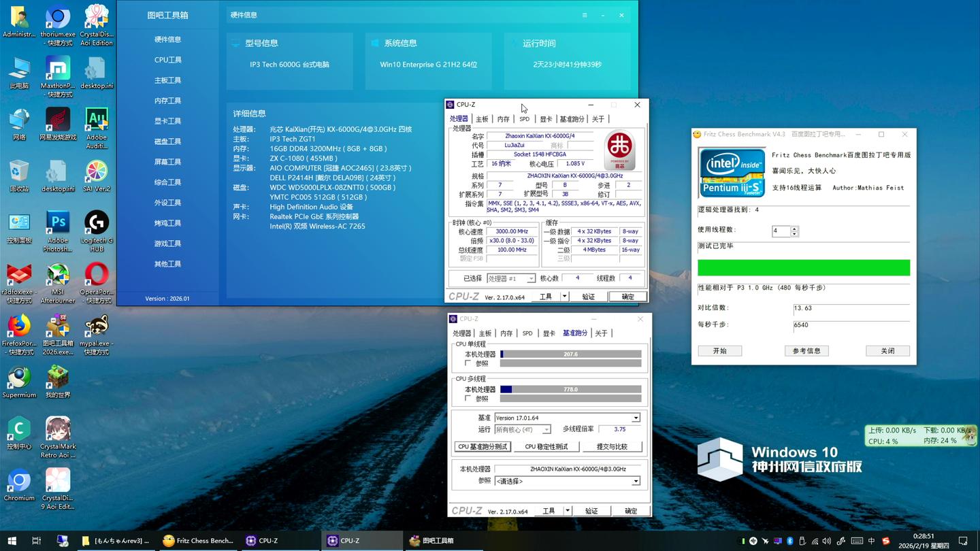Launch Chromium desktop icon
Viewport: 980px width, 551px height.
pyautogui.click(x=19, y=485)
